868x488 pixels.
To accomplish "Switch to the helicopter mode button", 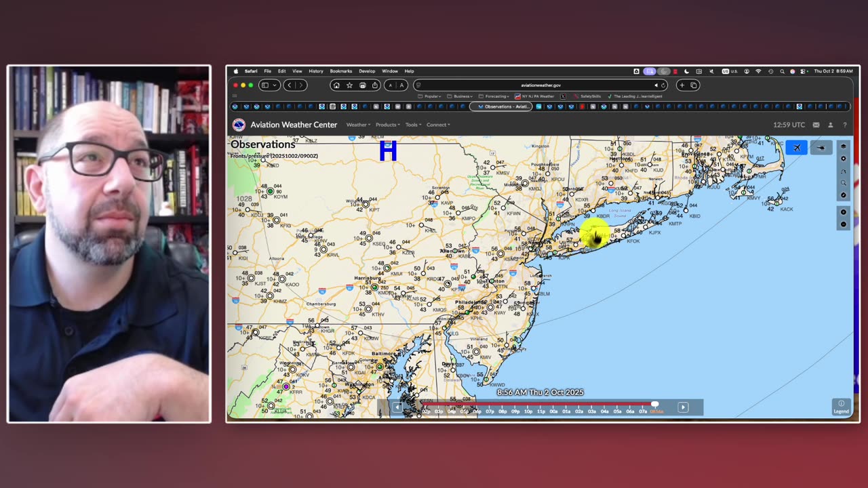I will click(821, 148).
